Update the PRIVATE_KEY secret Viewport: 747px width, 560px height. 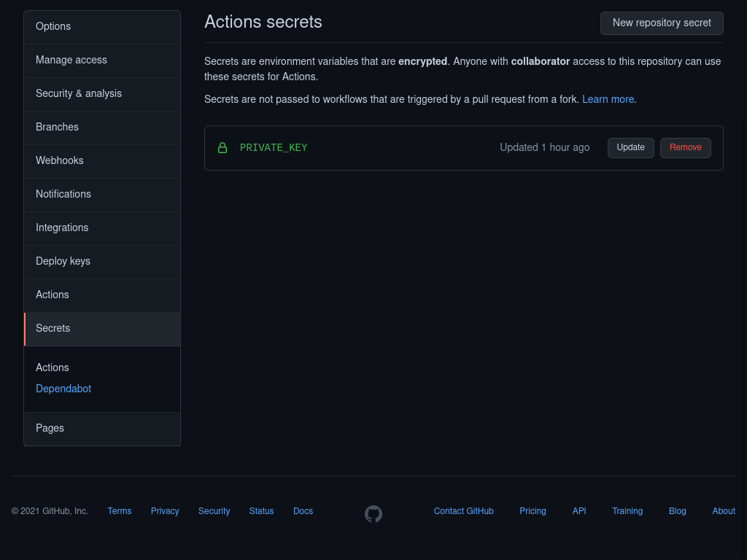(630, 148)
